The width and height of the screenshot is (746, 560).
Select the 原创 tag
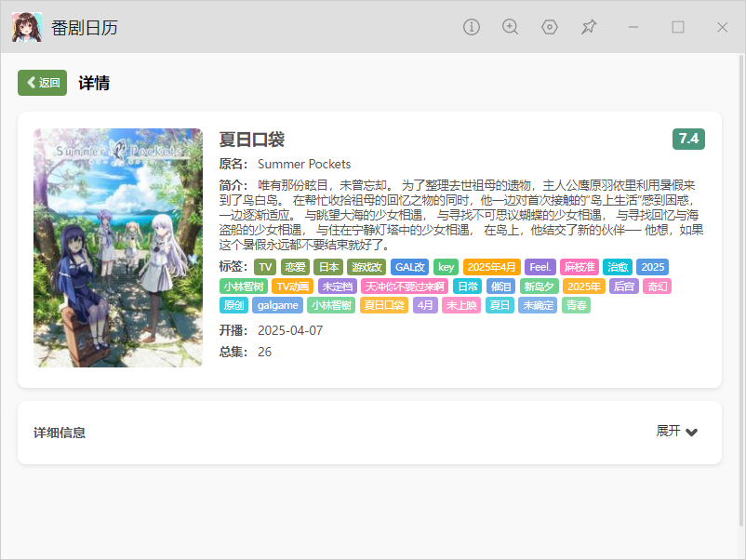233,305
